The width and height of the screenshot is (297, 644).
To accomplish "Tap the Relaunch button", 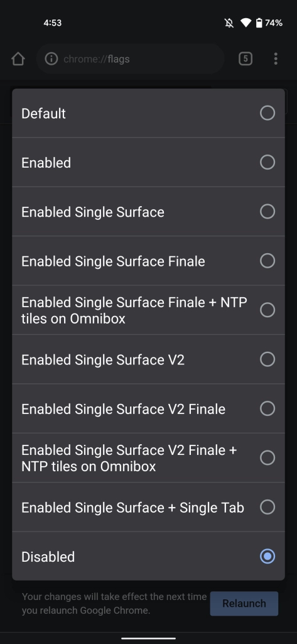I will point(244,603).
